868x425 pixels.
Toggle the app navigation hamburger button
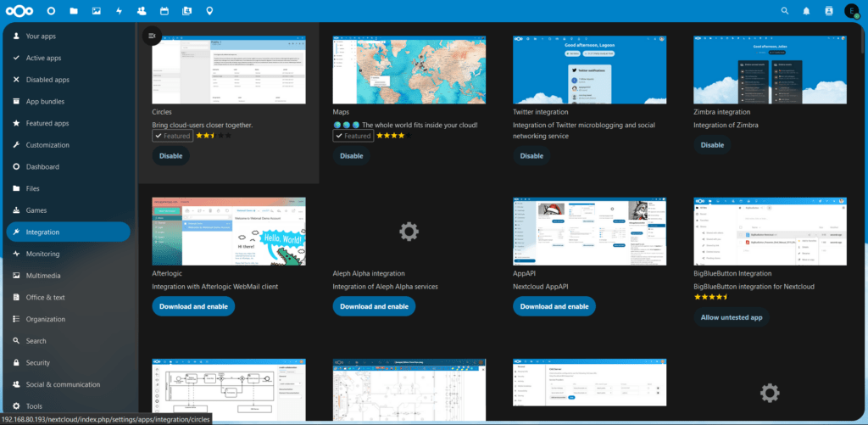pyautogui.click(x=152, y=35)
